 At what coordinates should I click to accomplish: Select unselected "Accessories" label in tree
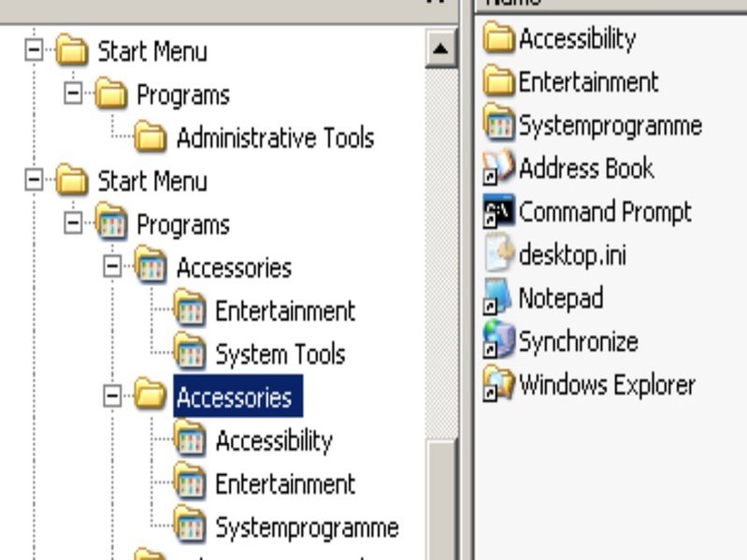pos(234,267)
